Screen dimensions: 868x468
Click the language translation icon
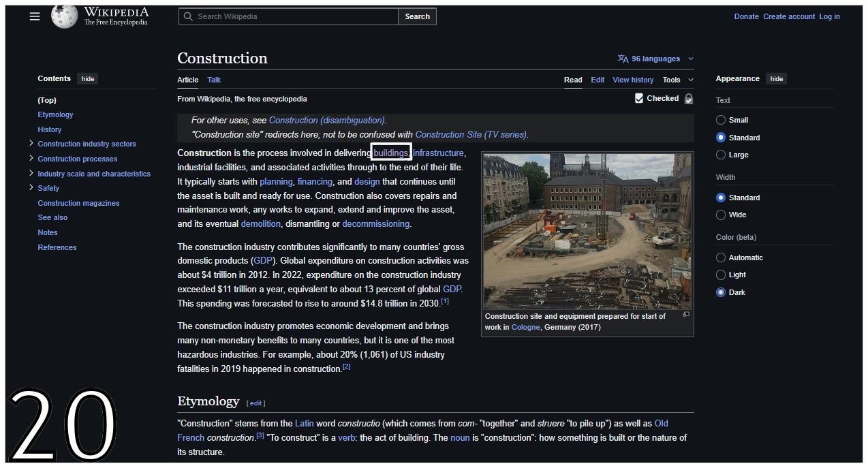[623, 59]
